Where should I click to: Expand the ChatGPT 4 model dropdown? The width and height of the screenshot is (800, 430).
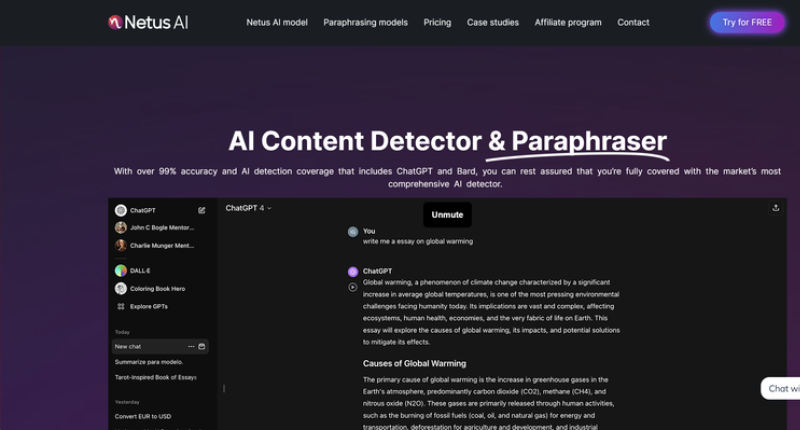click(248, 208)
